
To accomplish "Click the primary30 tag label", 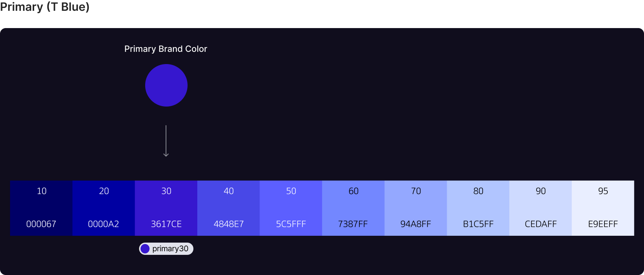I will point(170,249).
